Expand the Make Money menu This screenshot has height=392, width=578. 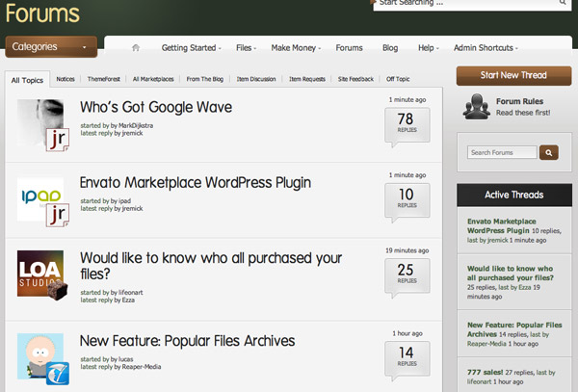(x=296, y=48)
